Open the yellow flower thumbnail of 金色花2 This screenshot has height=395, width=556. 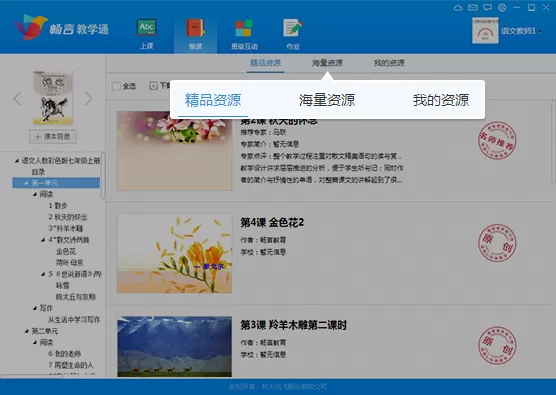point(174,253)
